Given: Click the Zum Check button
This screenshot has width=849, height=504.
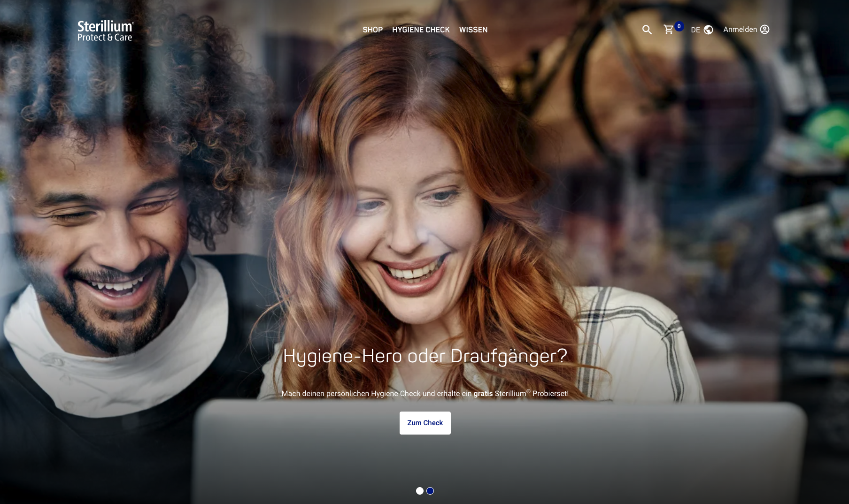Looking at the screenshot, I should (x=425, y=423).
